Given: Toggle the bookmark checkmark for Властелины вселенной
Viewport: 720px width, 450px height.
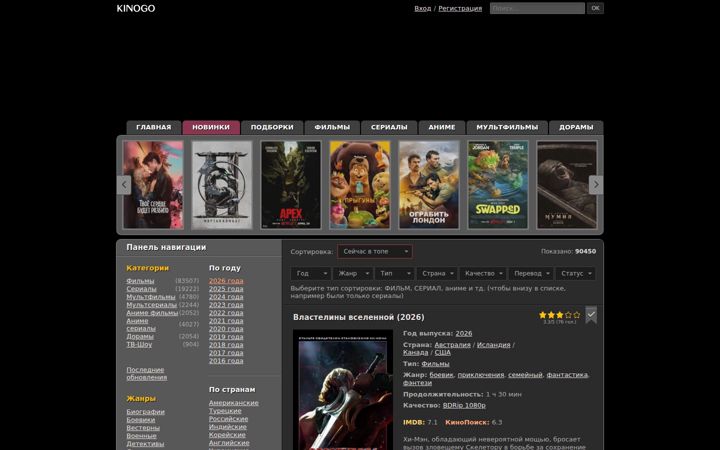Looking at the screenshot, I should click(591, 315).
